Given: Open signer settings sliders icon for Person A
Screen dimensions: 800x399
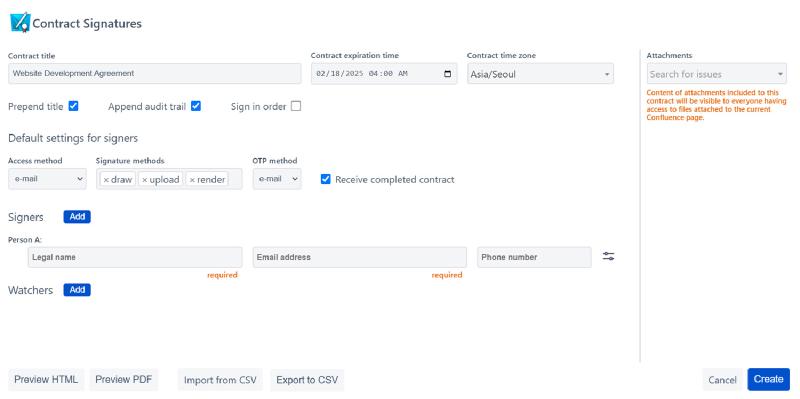Looking at the screenshot, I should [608, 257].
